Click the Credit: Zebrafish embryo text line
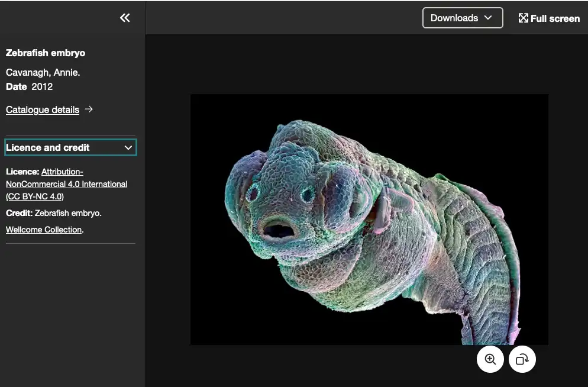Image resolution: width=588 pixels, height=387 pixels. click(x=54, y=213)
